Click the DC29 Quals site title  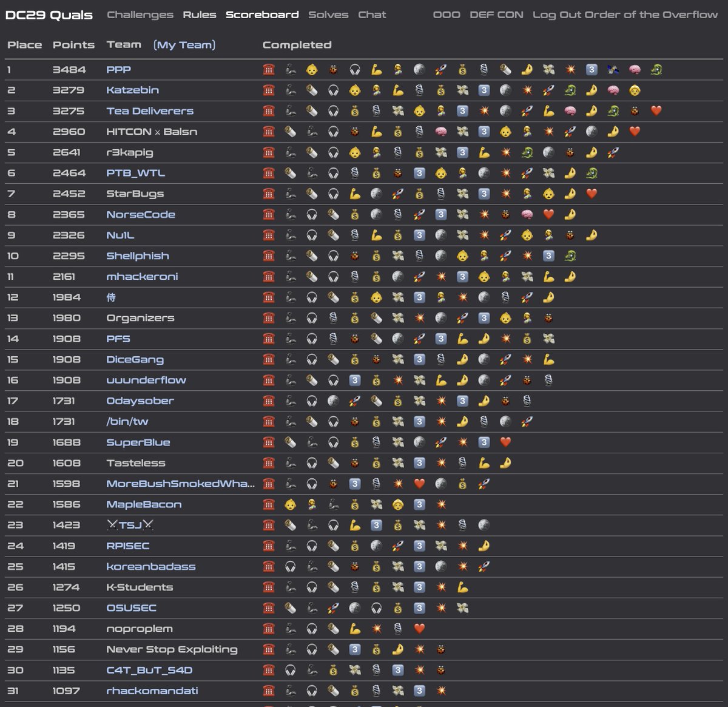49,15
